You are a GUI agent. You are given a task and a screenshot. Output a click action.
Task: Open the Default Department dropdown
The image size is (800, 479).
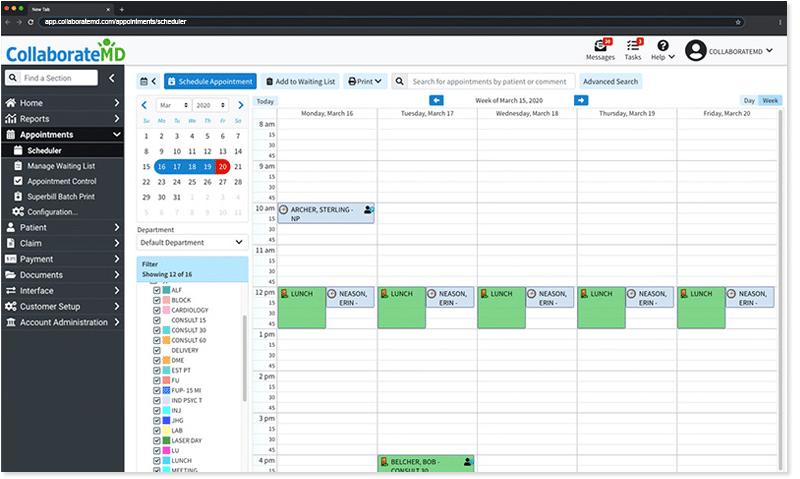[192, 242]
